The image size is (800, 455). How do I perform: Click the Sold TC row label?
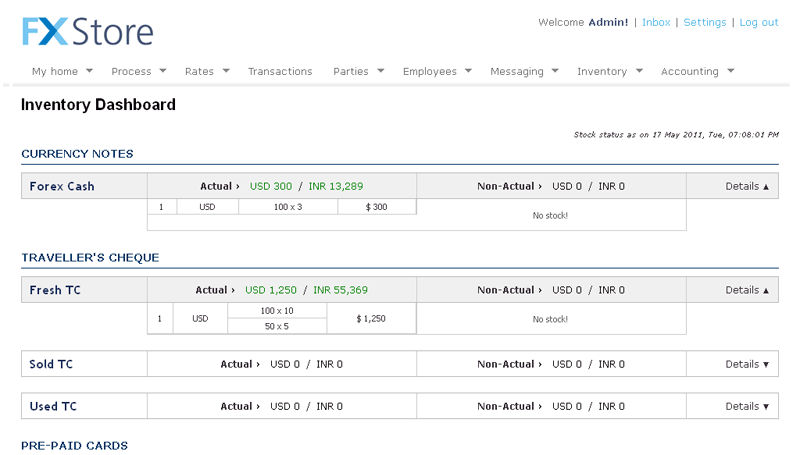click(x=51, y=365)
